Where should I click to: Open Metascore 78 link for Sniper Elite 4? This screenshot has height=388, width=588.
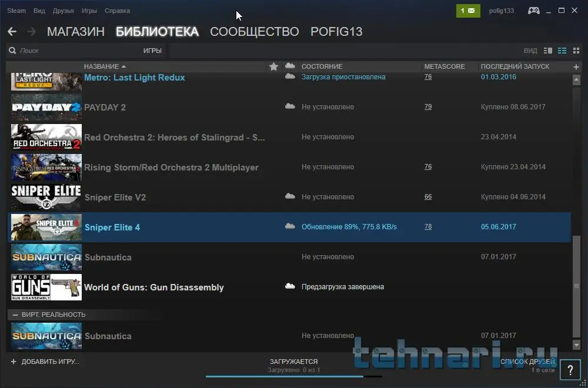tap(428, 227)
